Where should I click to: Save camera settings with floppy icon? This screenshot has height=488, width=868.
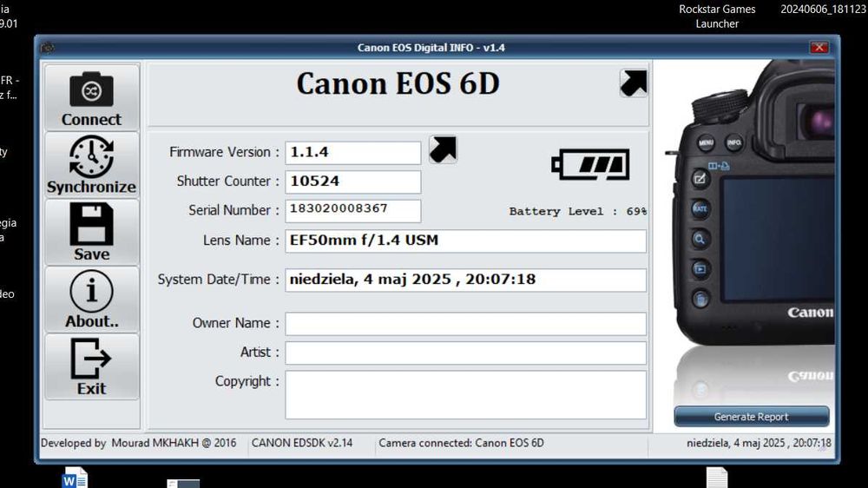click(x=91, y=232)
